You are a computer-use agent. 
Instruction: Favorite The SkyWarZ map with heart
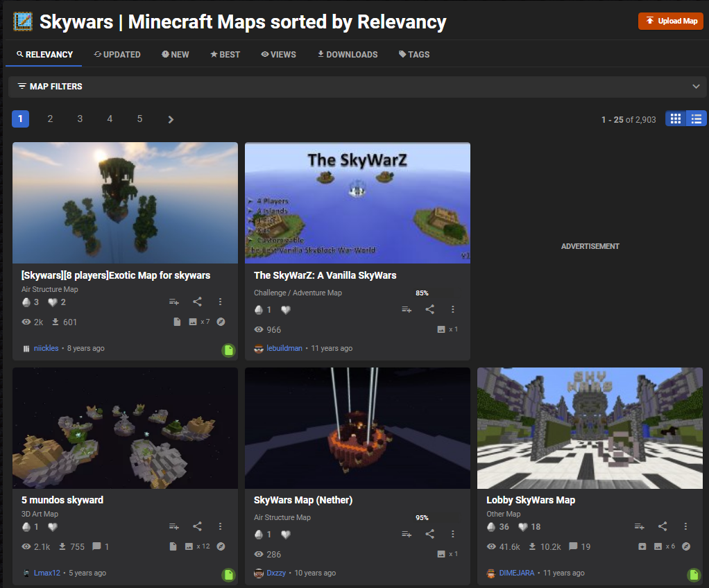click(286, 310)
